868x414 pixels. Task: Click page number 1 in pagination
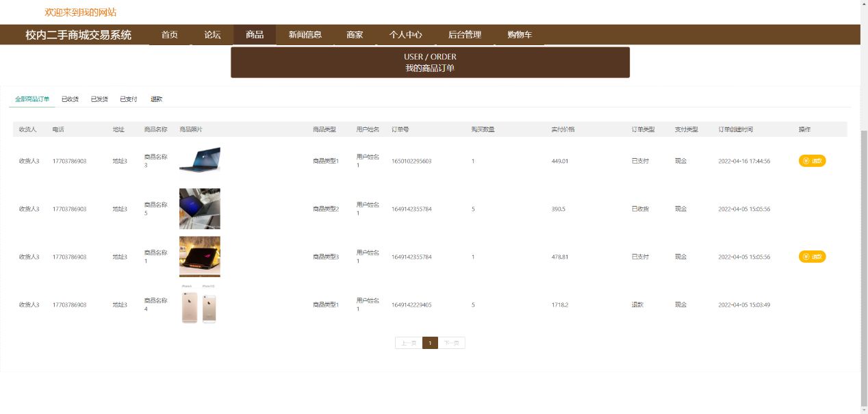(430, 343)
